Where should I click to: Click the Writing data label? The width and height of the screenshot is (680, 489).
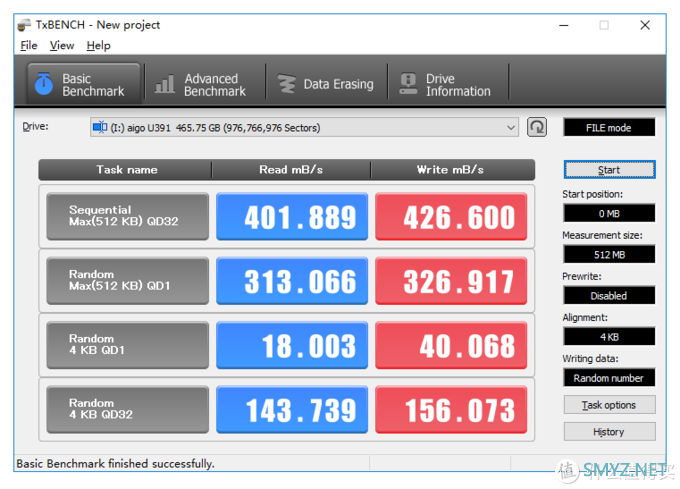[590, 359]
